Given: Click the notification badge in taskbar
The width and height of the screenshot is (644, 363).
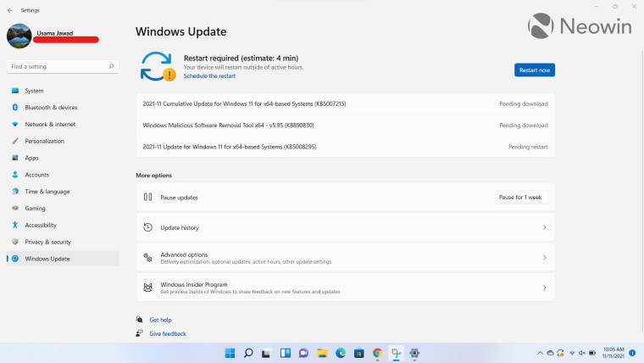Looking at the screenshot, I should (632, 353).
